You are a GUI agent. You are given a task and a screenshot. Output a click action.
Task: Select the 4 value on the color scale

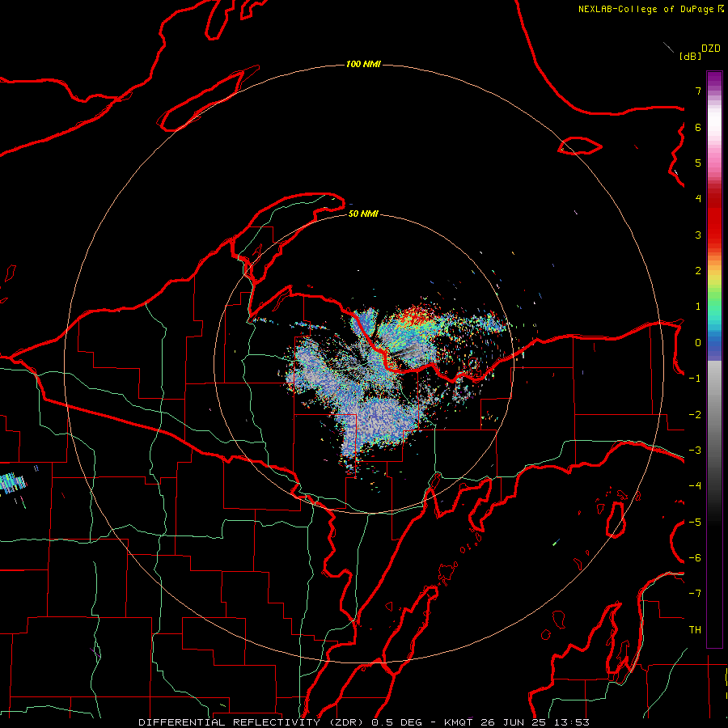coord(698,199)
